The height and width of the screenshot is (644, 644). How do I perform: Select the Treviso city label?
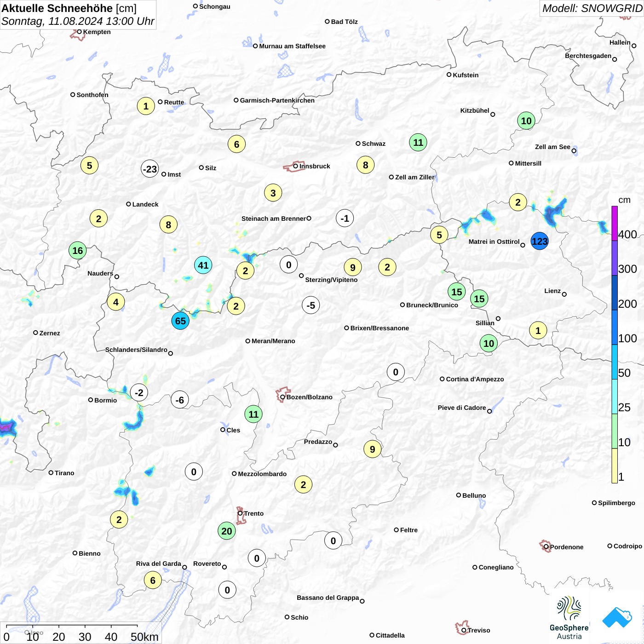(479, 630)
